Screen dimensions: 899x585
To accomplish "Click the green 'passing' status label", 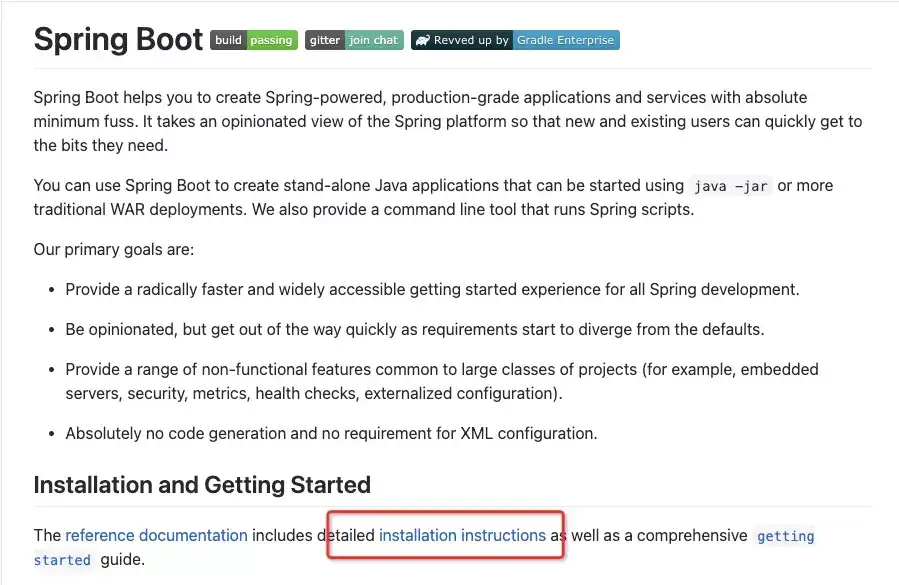I will (272, 40).
